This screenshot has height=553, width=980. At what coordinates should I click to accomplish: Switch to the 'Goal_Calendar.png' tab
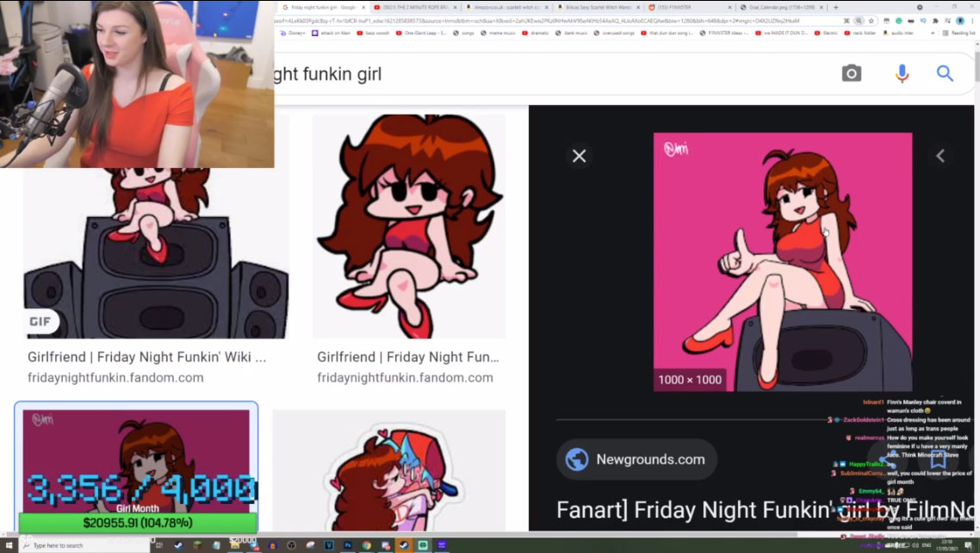781,8
